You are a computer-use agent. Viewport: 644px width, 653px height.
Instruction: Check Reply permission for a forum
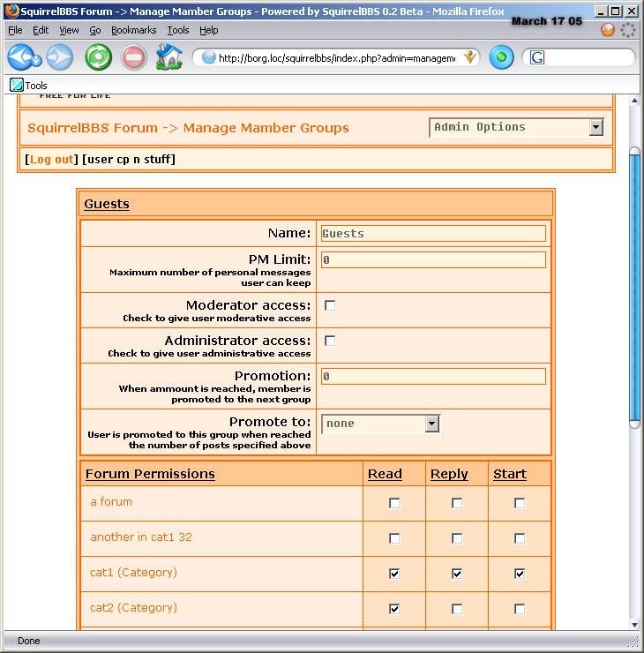(457, 503)
